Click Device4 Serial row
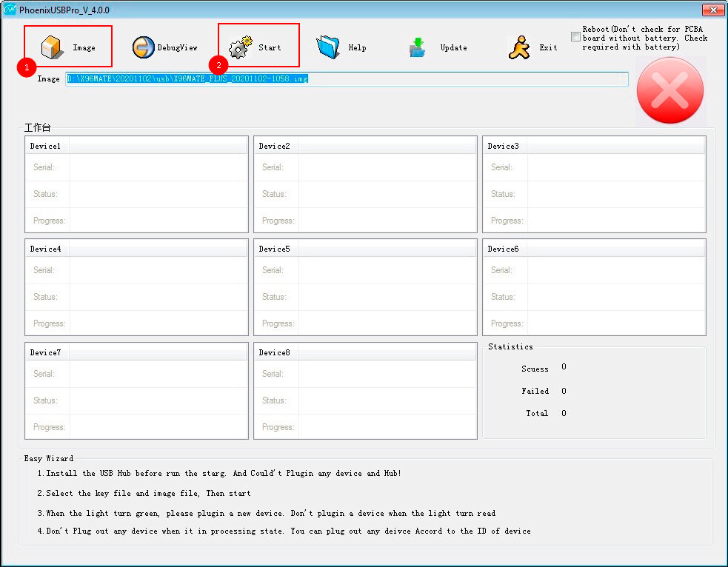728x567 pixels. 136,270
